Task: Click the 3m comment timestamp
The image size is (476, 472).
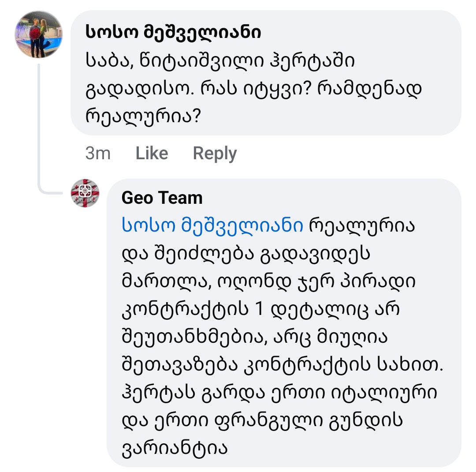Action: [98, 153]
